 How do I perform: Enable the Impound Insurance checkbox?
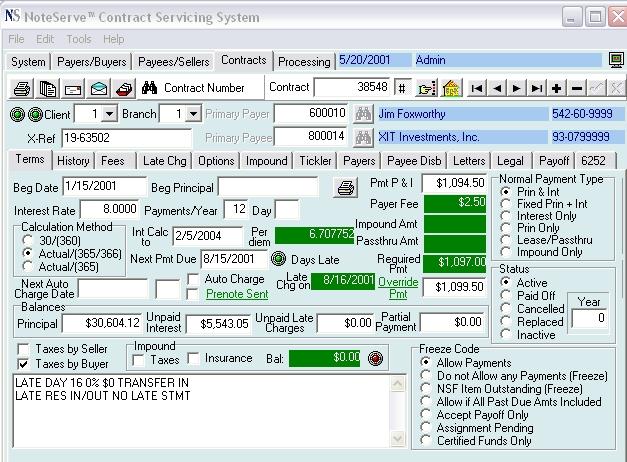(194, 358)
